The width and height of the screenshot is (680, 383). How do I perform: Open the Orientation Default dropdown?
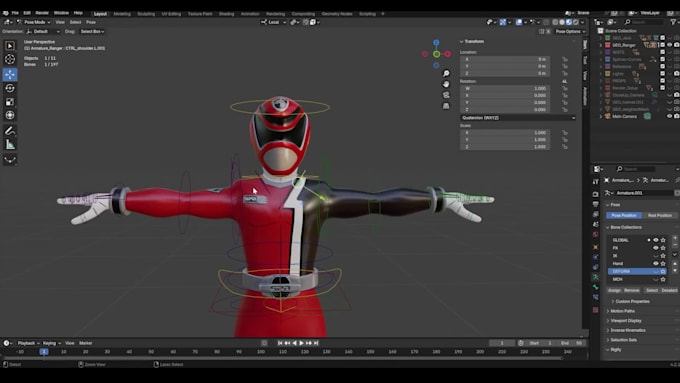coord(43,32)
